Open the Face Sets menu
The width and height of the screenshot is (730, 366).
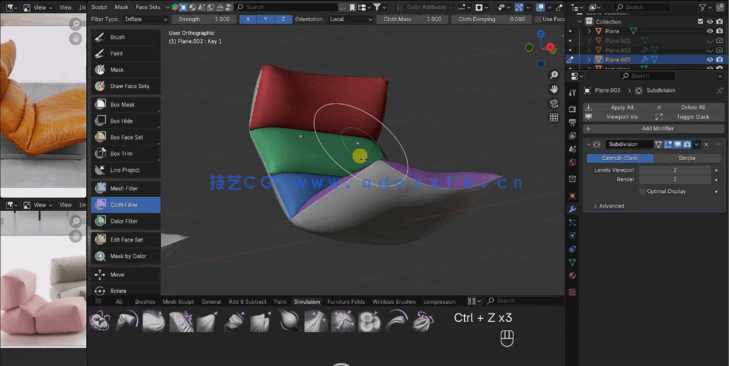(148, 7)
